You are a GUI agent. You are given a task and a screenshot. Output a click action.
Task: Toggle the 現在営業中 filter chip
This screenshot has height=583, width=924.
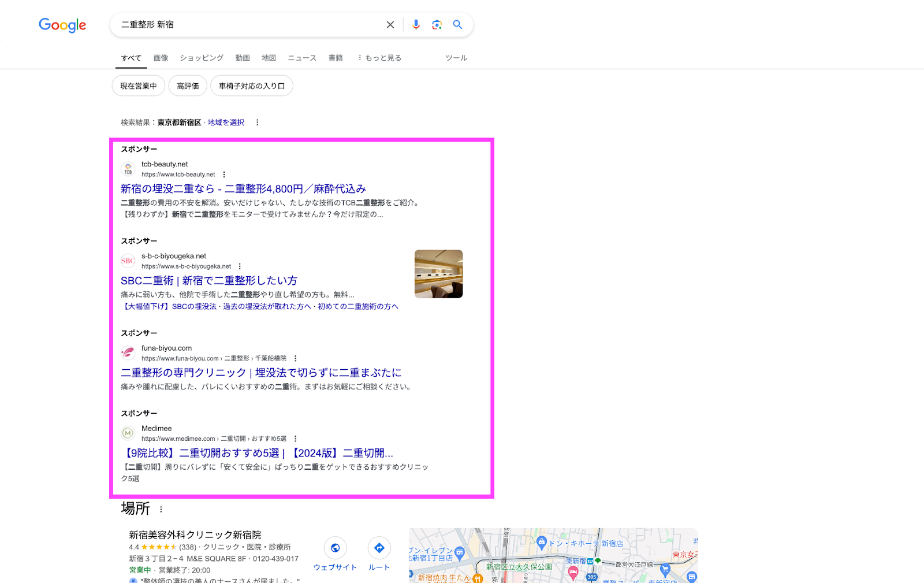[x=139, y=86]
